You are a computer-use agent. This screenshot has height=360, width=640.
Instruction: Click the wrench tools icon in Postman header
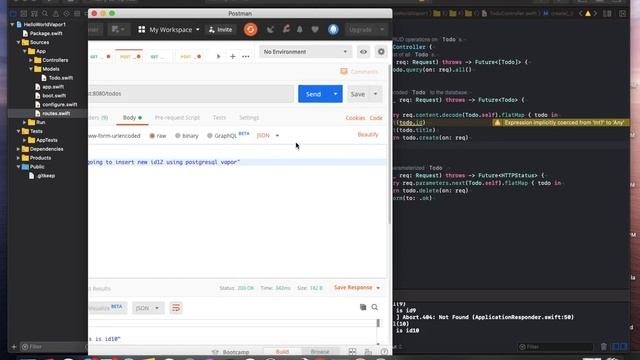pyautogui.click(x=286, y=29)
